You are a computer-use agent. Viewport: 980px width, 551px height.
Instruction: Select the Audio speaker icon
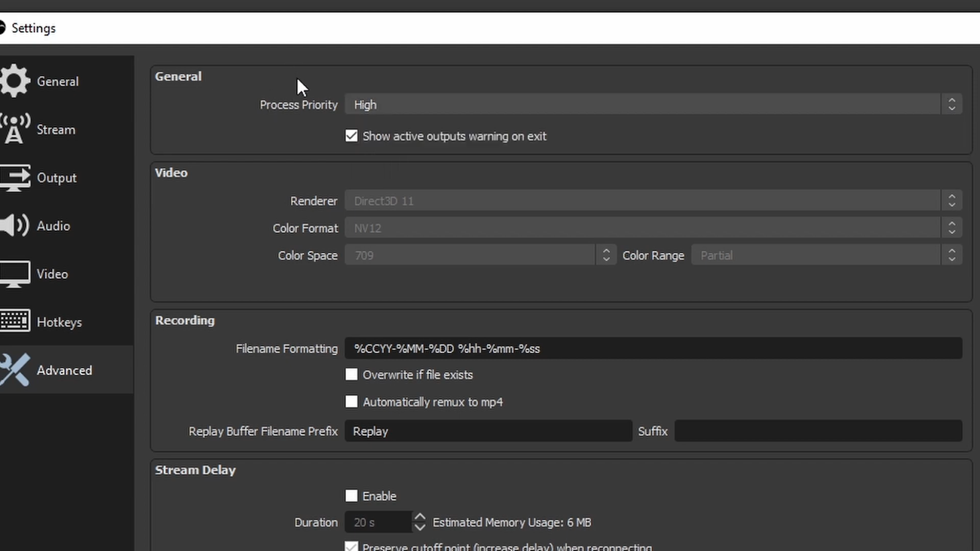click(15, 225)
